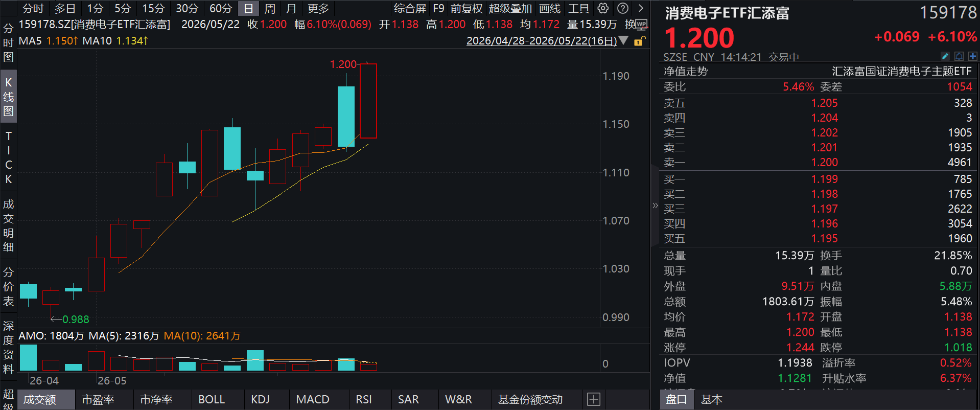Image resolution: width=980 pixels, height=410 pixels.
Task: Open TICK in left sidebar
Action: click(8, 157)
